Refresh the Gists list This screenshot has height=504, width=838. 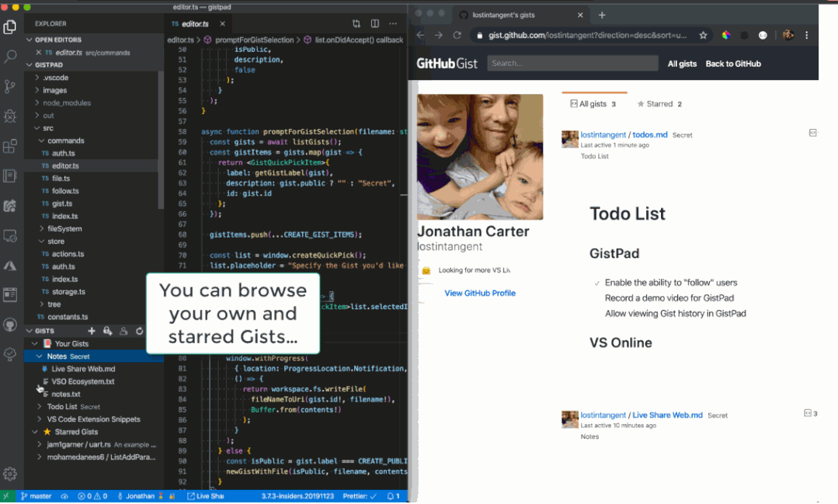click(x=140, y=331)
